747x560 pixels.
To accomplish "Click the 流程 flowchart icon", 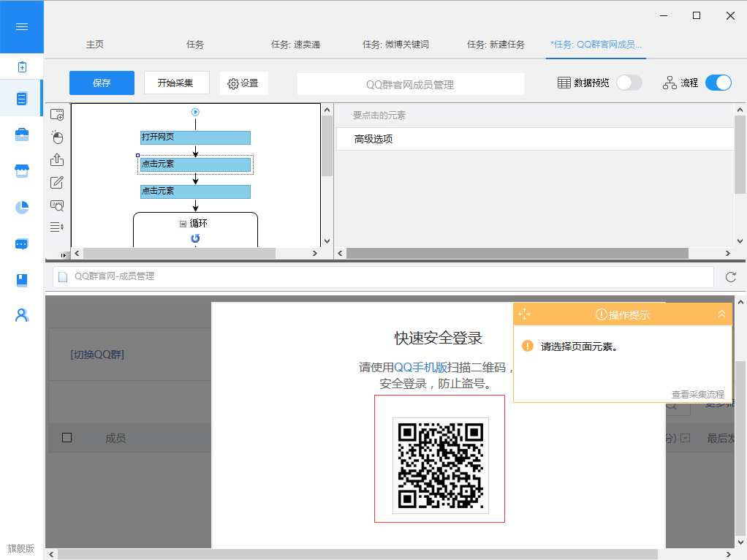I will (x=670, y=83).
